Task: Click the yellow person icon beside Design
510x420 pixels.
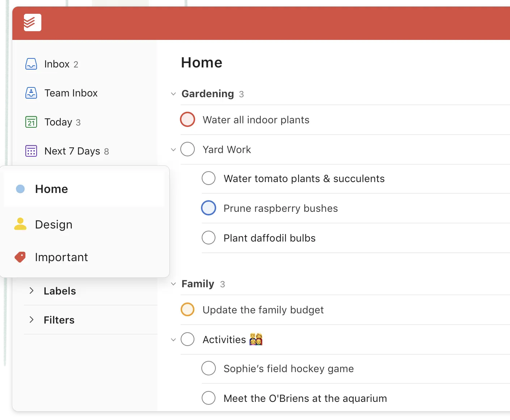Action: coord(20,224)
